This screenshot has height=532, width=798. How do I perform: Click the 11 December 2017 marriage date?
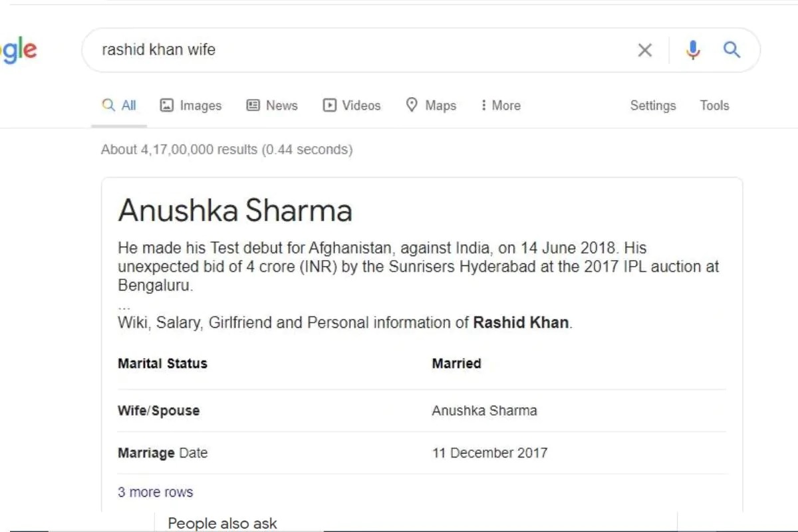point(489,453)
